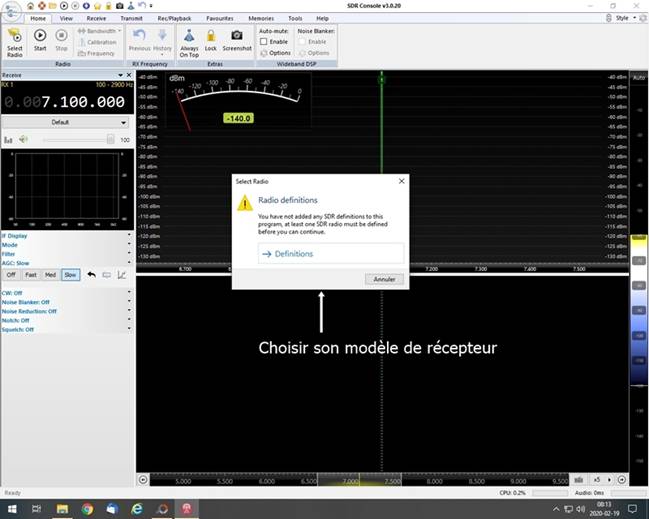
Task: Open the Rec/Playback ribbon tab
Action: (x=174, y=19)
